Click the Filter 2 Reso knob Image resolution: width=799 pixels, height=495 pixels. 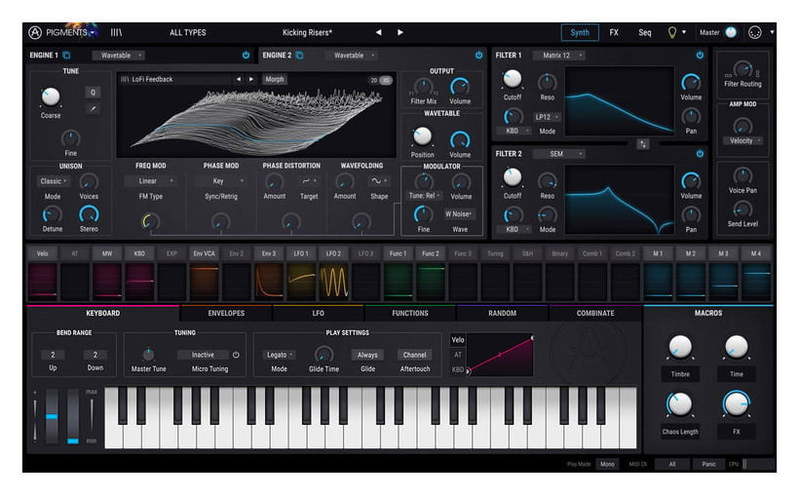[x=547, y=181]
